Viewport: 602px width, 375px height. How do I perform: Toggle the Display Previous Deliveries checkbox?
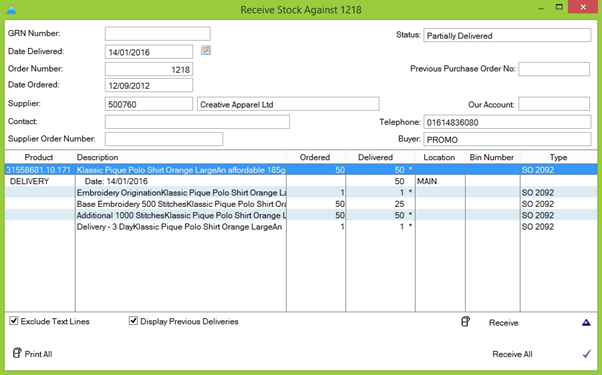pyautogui.click(x=133, y=320)
